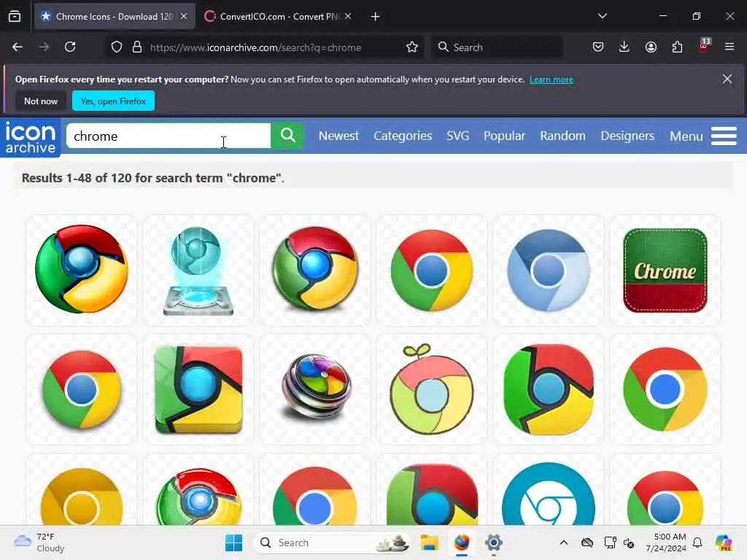This screenshot has width=747, height=560.
Task: Click the Windows taskbar search box
Action: pyautogui.click(x=332, y=542)
